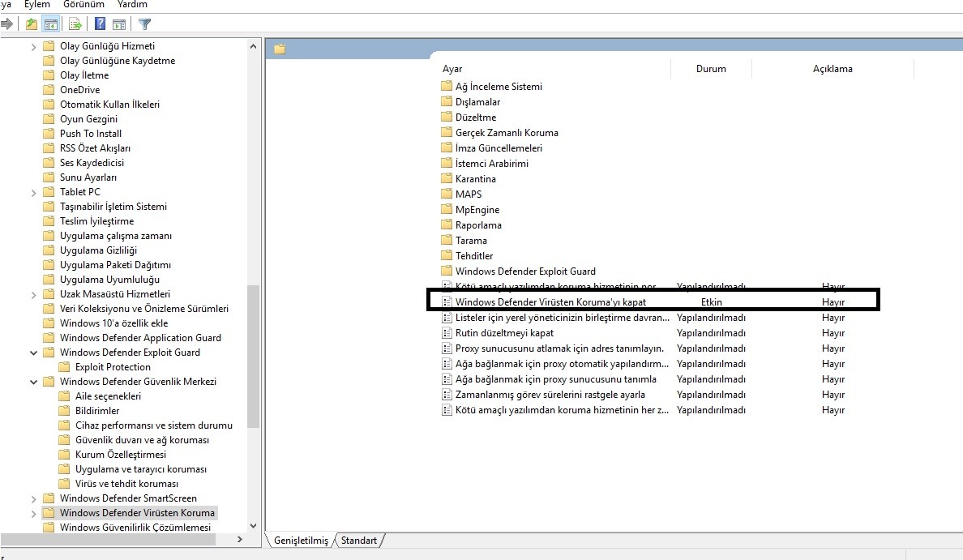Click the Etkin status cell

pyautogui.click(x=711, y=302)
